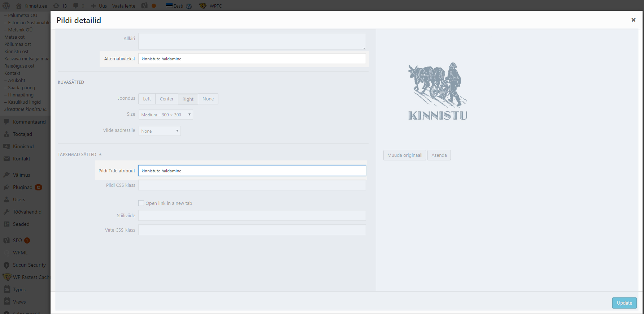Set image alignment to Left
644x314 pixels.
point(147,99)
